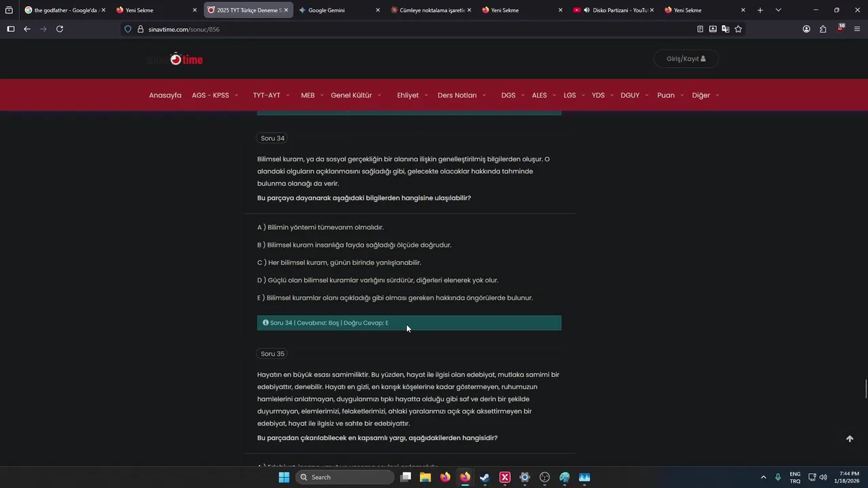This screenshot has width=868, height=488.
Task: Open the extensions puzzle icon
Action: (x=823, y=29)
